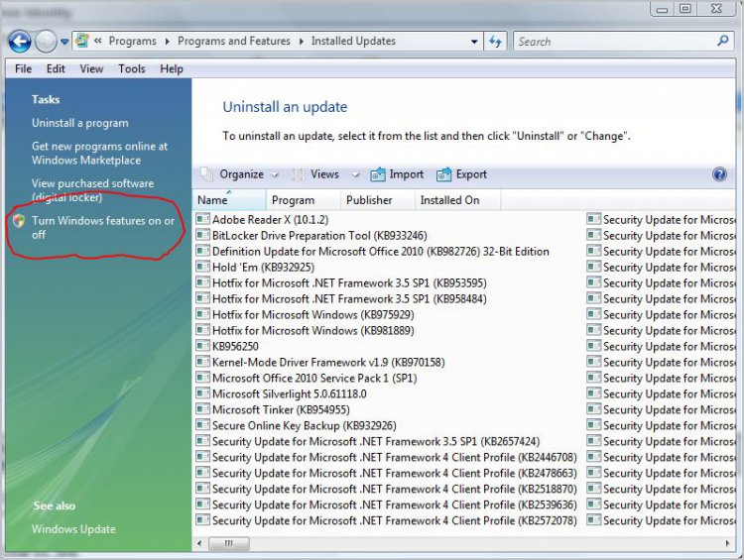Open the Organize menu
The image size is (744, 560).
pos(241,174)
